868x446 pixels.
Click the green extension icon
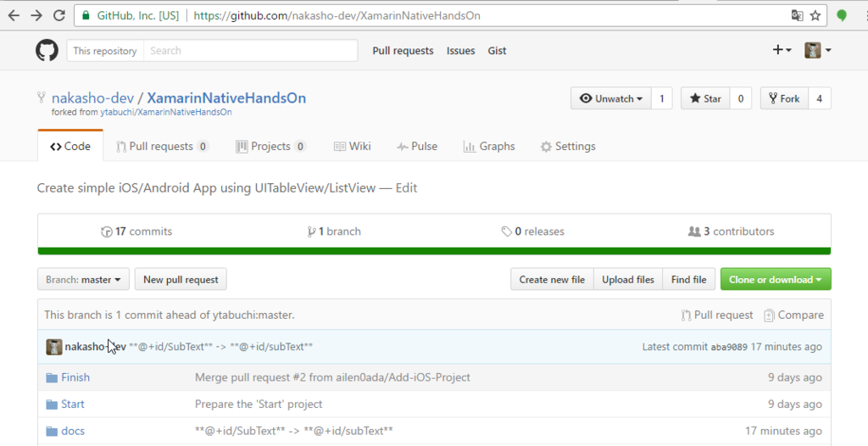click(842, 15)
